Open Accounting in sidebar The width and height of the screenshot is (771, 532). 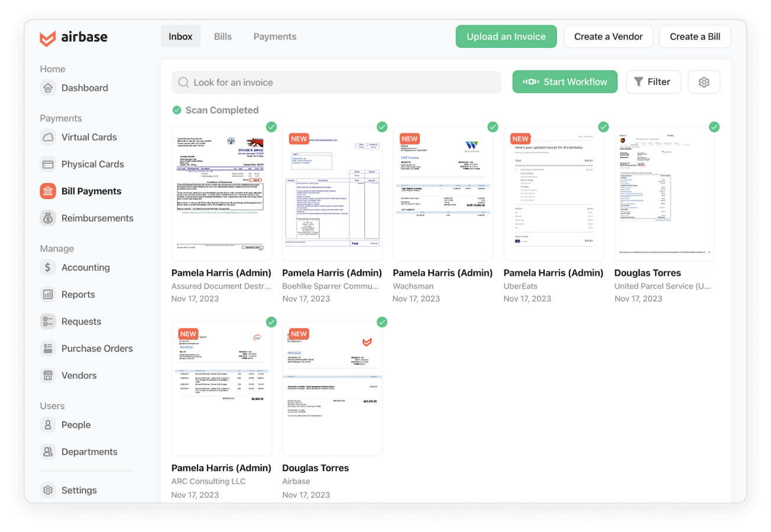pyautogui.click(x=86, y=267)
